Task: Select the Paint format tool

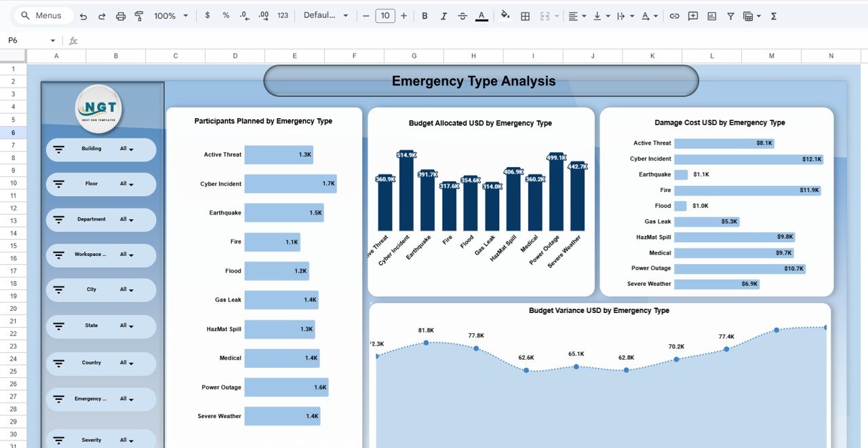Action: [x=139, y=16]
